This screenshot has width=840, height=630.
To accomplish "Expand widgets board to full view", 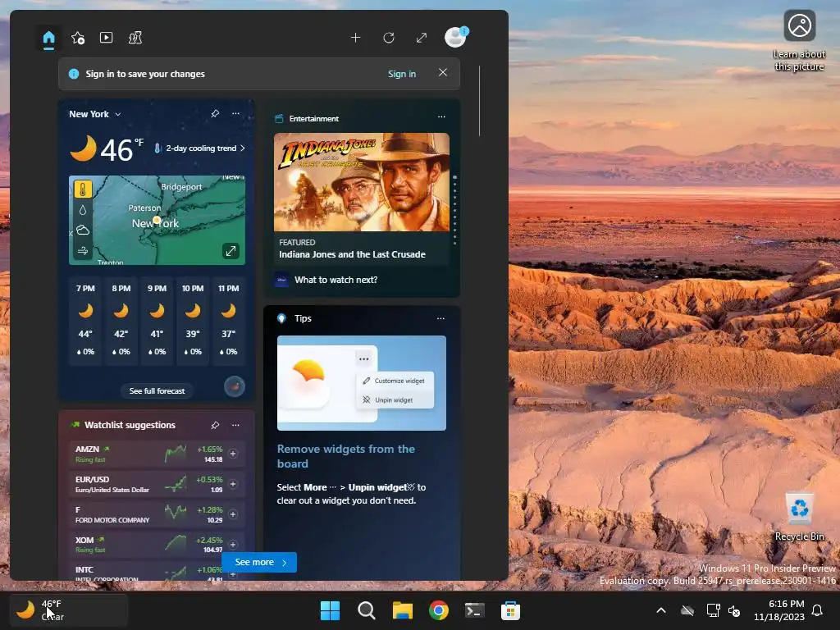I will click(422, 38).
